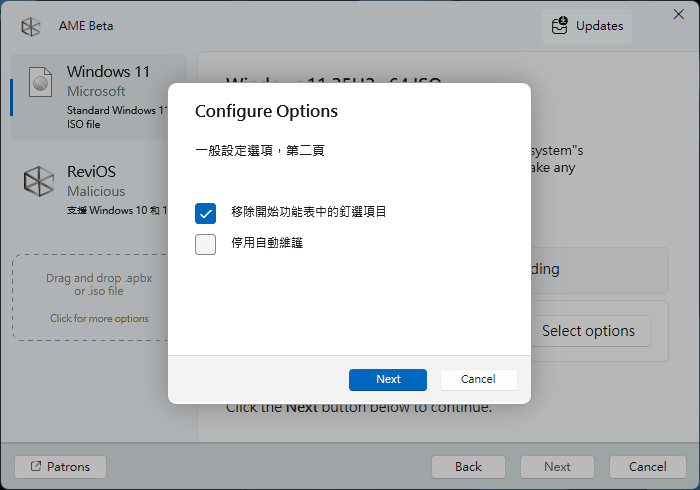Click the 'Click for more options' text

coord(99,319)
